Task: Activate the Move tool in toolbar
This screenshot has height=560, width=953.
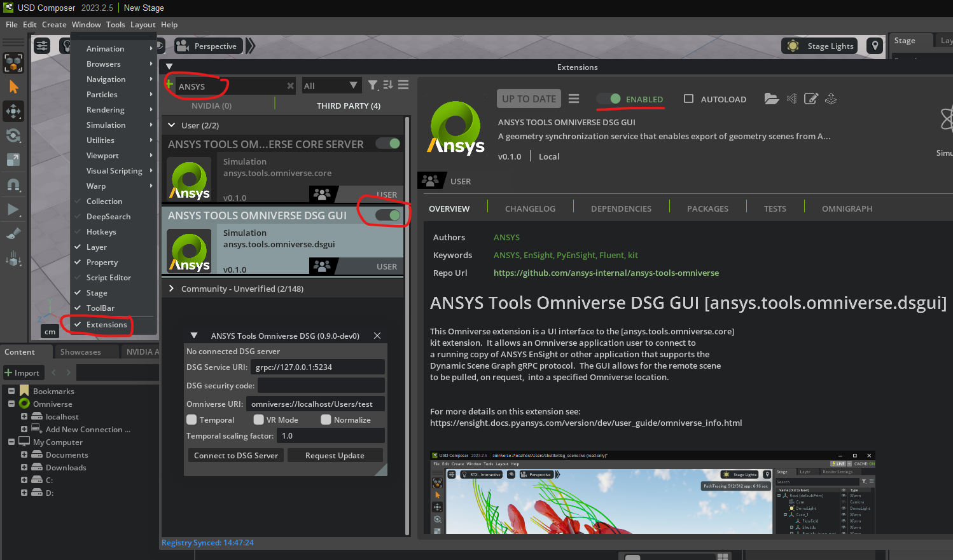Action: [x=13, y=111]
